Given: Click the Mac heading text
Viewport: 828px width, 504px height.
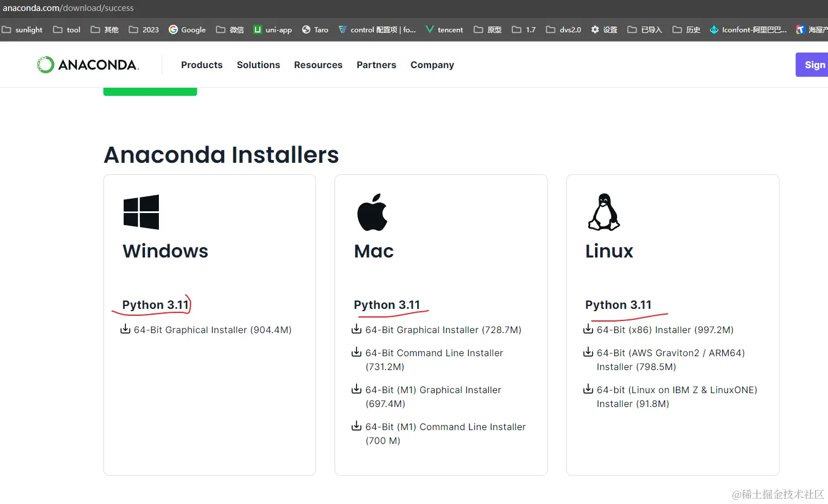Looking at the screenshot, I should coord(374,251).
